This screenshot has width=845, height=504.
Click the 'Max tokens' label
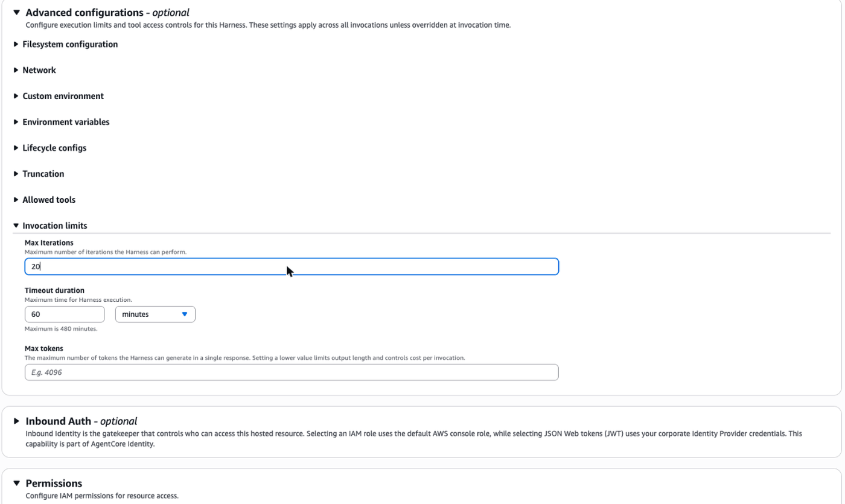44,348
